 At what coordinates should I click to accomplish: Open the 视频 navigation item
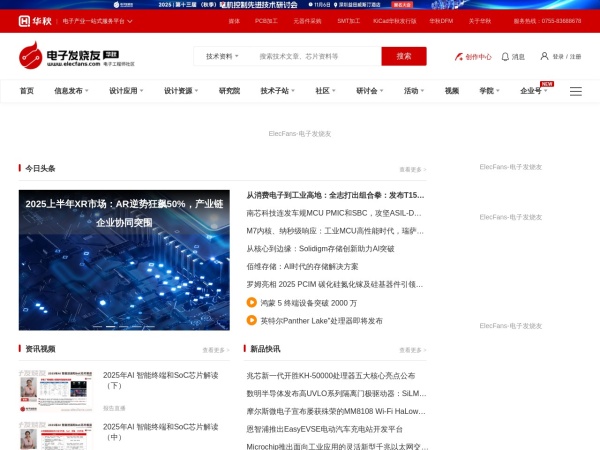click(x=452, y=91)
